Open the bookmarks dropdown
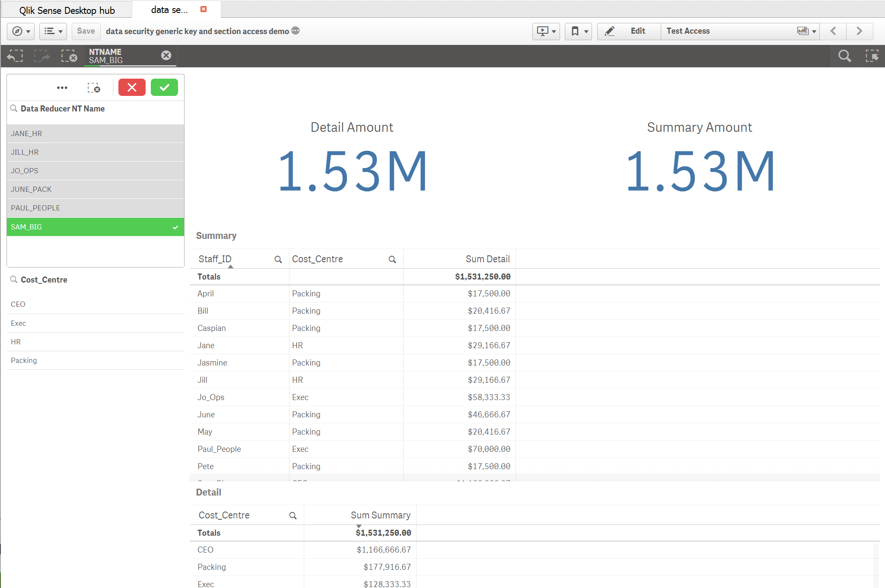Image resolution: width=885 pixels, height=588 pixels. coord(578,31)
